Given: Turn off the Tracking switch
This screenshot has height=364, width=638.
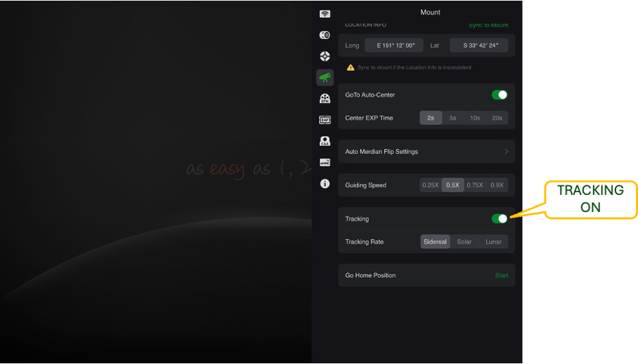Looking at the screenshot, I should tap(500, 219).
